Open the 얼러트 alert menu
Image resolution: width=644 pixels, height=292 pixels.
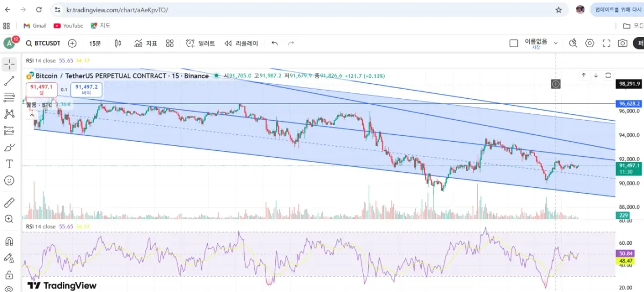200,43
